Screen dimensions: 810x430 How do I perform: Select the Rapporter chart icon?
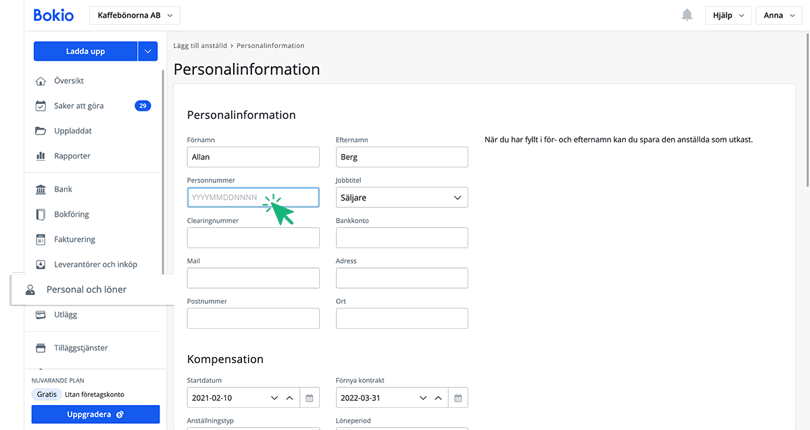[x=41, y=156]
